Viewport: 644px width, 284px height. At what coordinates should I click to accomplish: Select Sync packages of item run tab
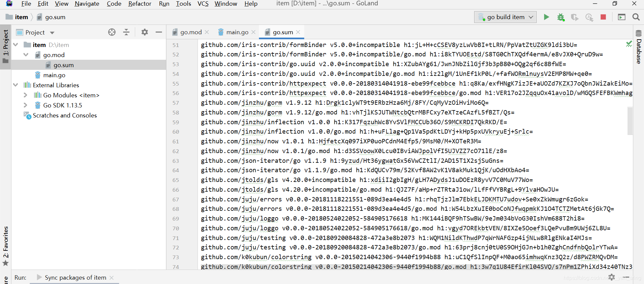75,278
